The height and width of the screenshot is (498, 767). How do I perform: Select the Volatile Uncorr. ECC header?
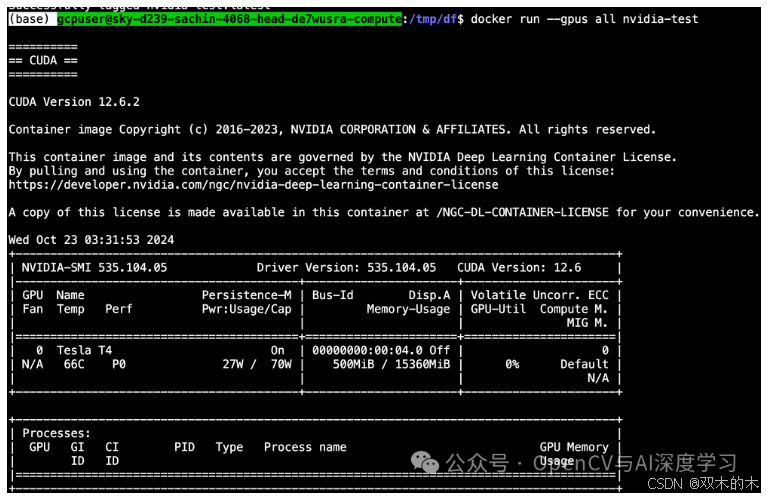[540, 295]
